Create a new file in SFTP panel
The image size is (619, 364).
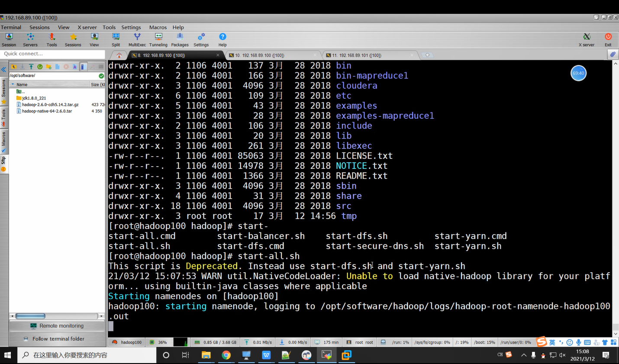tap(57, 67)
